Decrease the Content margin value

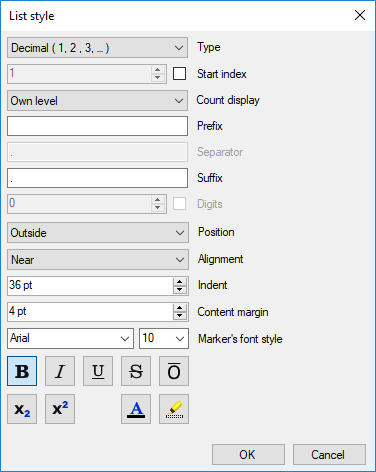(180, 316)
